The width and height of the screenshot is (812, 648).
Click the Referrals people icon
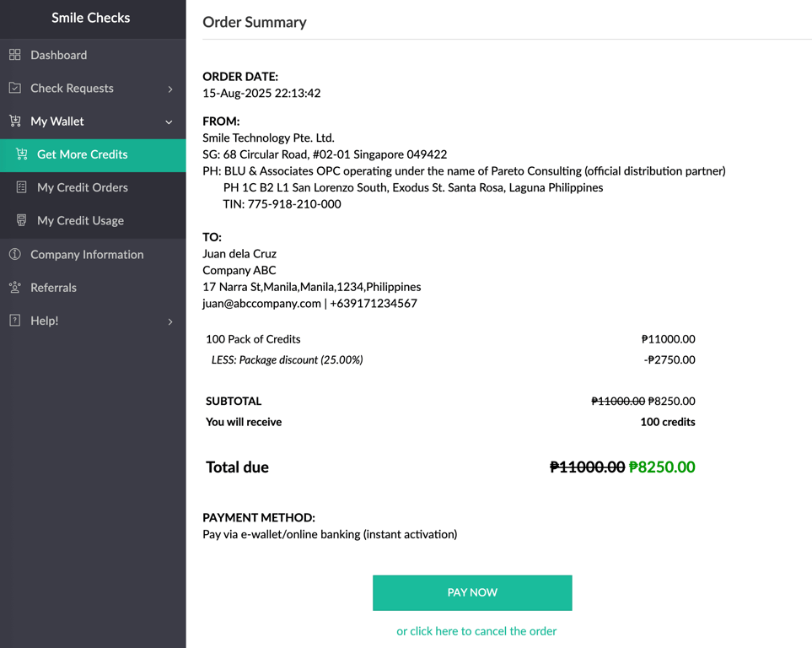(15, 288)
